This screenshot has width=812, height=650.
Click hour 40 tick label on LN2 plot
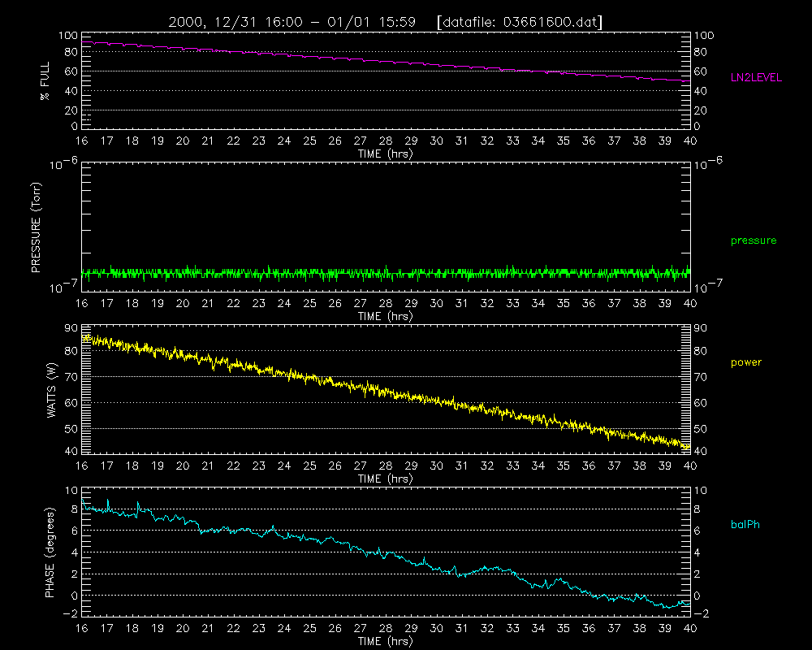coord(689,141)
